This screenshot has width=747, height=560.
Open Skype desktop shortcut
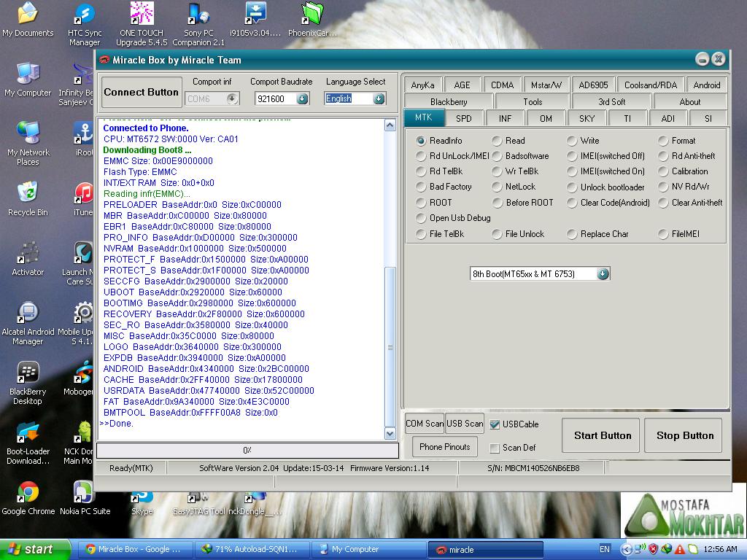(x=142, y=504)
